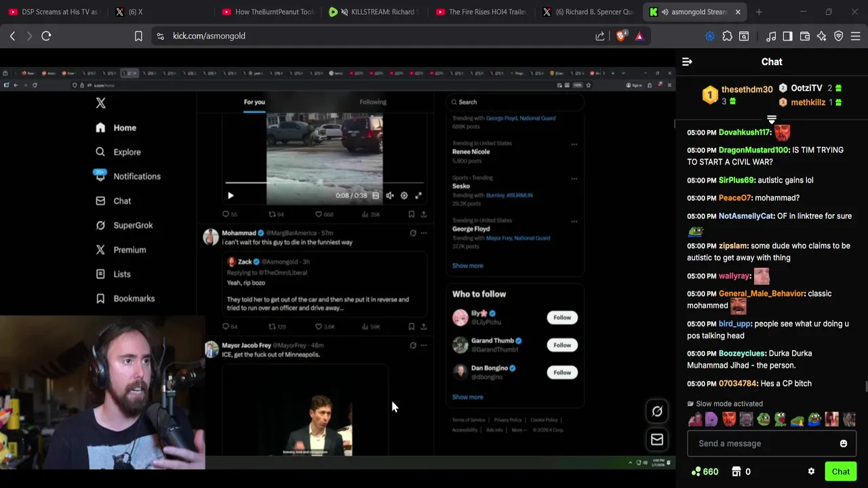Switch to DSP Screams at His TV tab
This screenshot has width=868, height=488.
pyautogui.click(x=53, y=12)
